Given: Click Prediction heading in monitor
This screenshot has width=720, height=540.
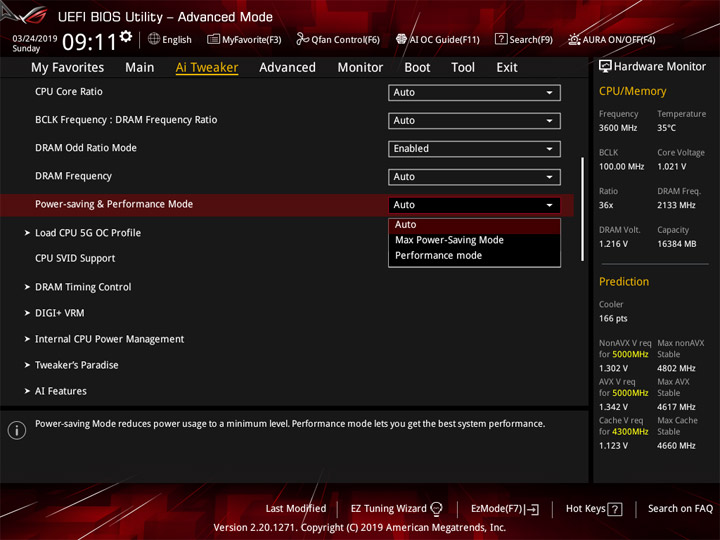Looking at the screenshot, I should 624,281.
